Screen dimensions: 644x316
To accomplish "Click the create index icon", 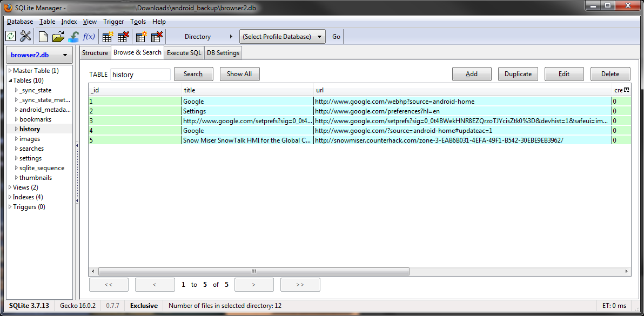I will pyautogui.click(x=142, y=37).
